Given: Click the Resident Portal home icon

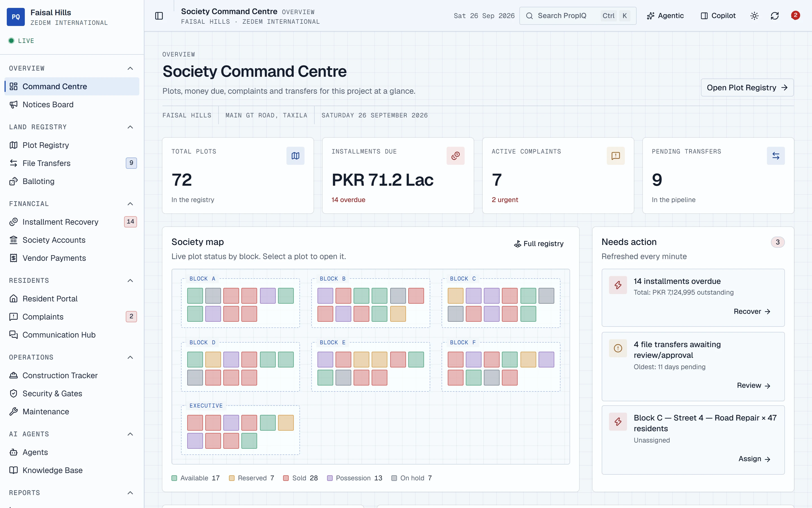Looking at the screenshot, I should 14,299.
